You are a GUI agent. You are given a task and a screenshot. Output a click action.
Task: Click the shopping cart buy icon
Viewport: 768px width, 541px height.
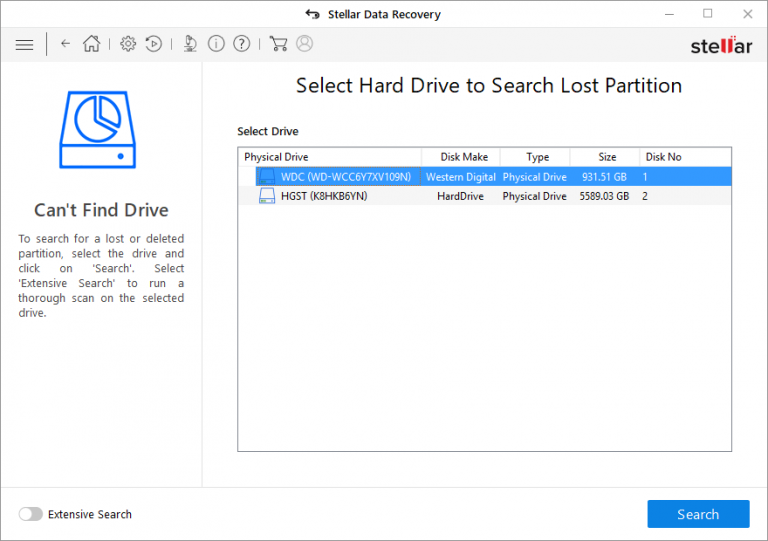point(278,44)
